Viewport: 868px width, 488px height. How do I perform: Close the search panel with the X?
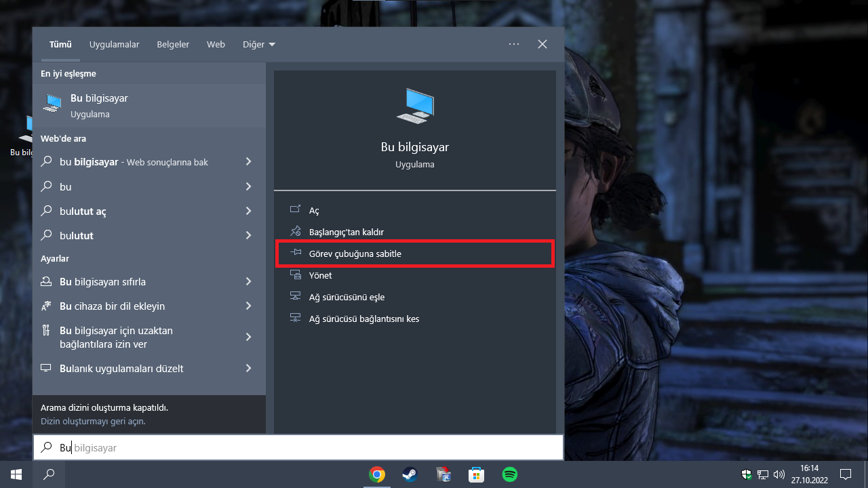pyautogui.click(x=542, y=44)
